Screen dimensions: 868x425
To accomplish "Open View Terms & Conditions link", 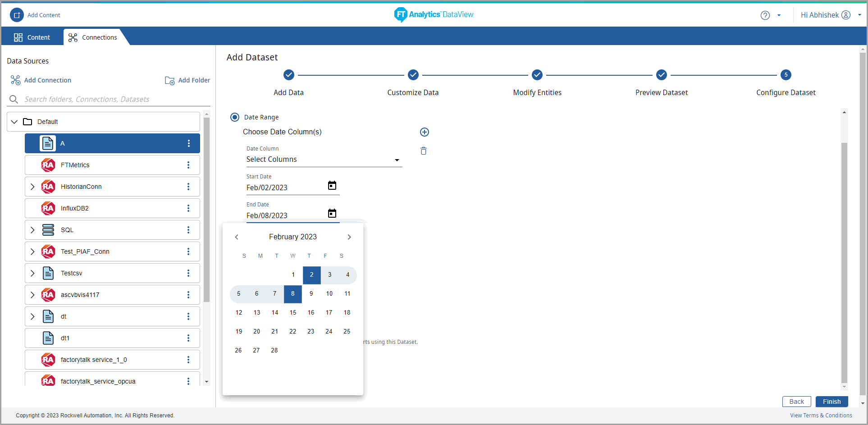I will pyautogui.click(x=821, y=416).
